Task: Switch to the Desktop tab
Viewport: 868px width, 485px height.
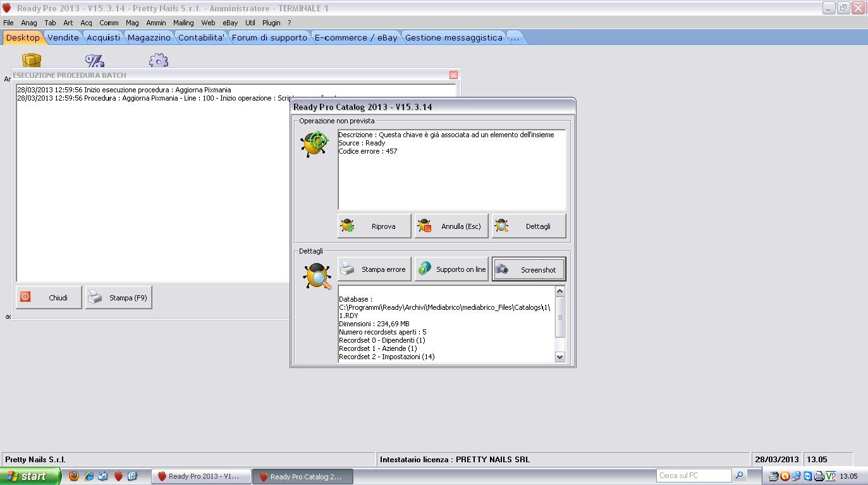Action: point(23,37)
